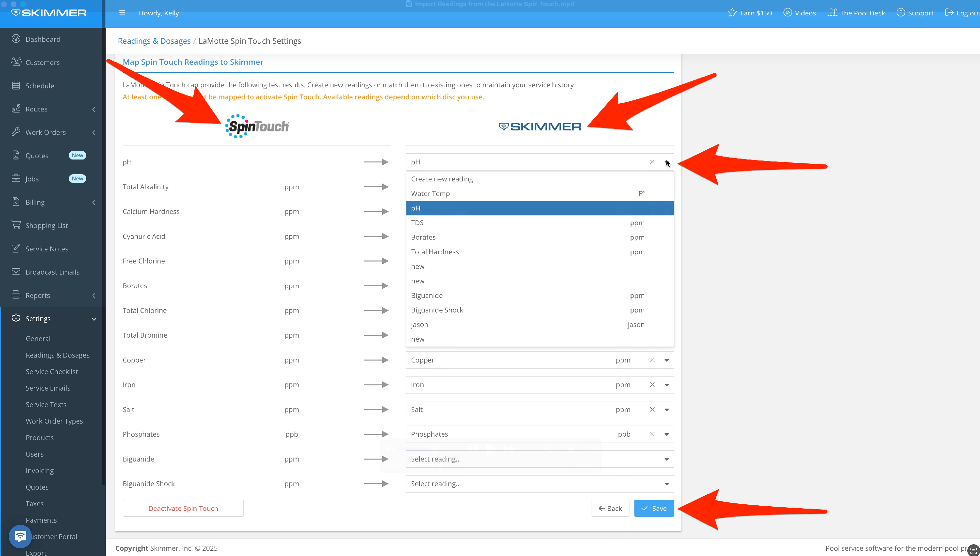Open the chat widget bubble
This screenshot has width=980, height=556.
point(20,536)
